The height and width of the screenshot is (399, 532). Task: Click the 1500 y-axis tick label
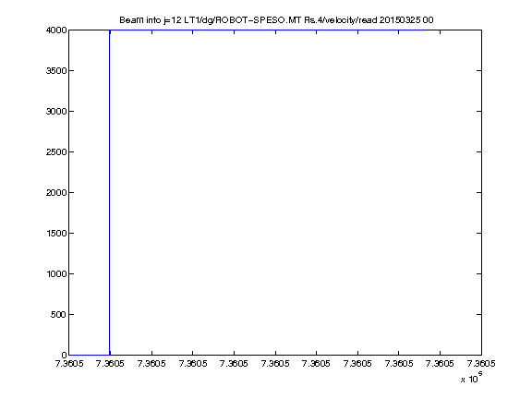click(56, 234)
